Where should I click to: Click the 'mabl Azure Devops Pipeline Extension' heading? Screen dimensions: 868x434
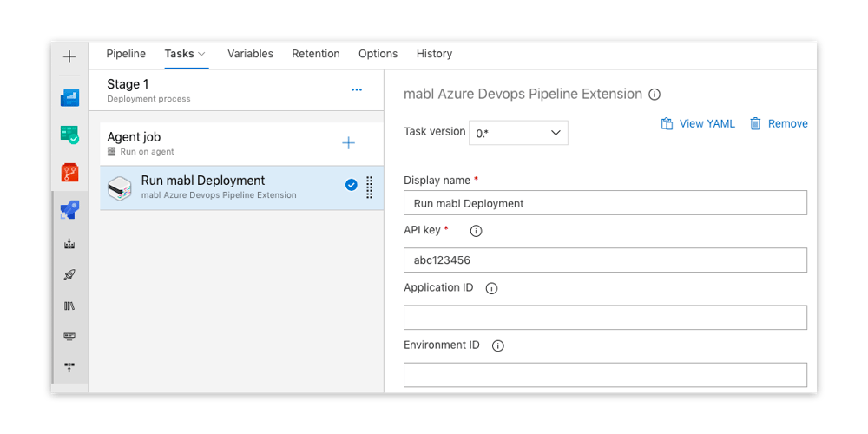point(523,94)
